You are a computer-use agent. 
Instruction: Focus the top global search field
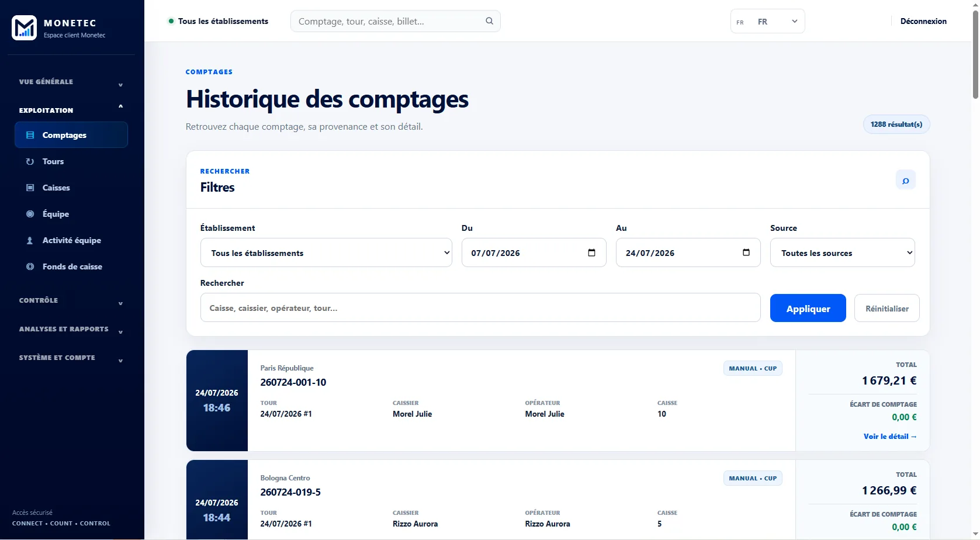click(x=395, y=21)
